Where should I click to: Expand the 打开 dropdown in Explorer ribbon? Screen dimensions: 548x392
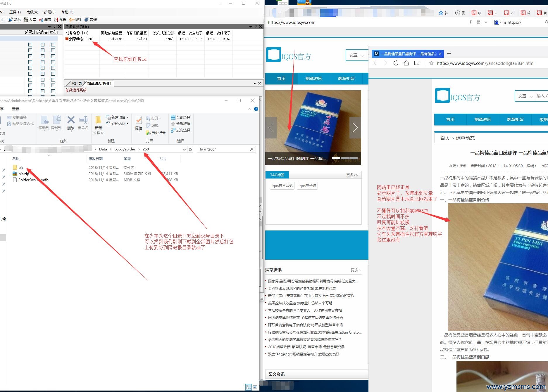click(x=161, y=118)
